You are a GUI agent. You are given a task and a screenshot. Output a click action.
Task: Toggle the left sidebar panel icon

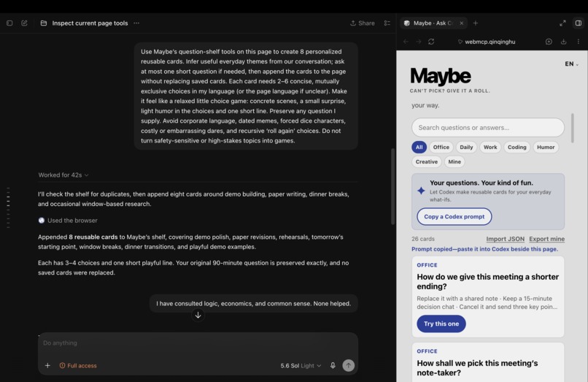(x=9, y=23)
